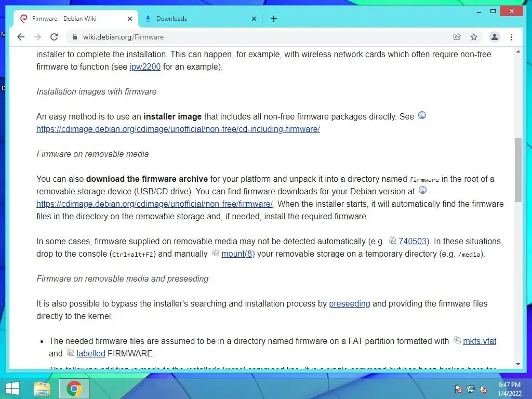Open the non-free/firmware URL link

[x=154, y=204]
